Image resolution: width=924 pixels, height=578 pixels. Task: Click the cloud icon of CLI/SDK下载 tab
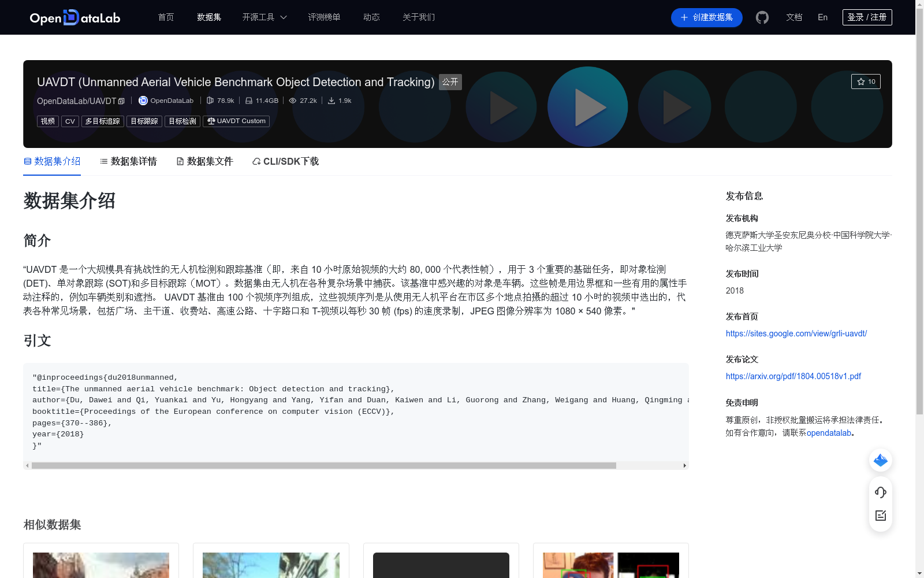pos(256,162)
